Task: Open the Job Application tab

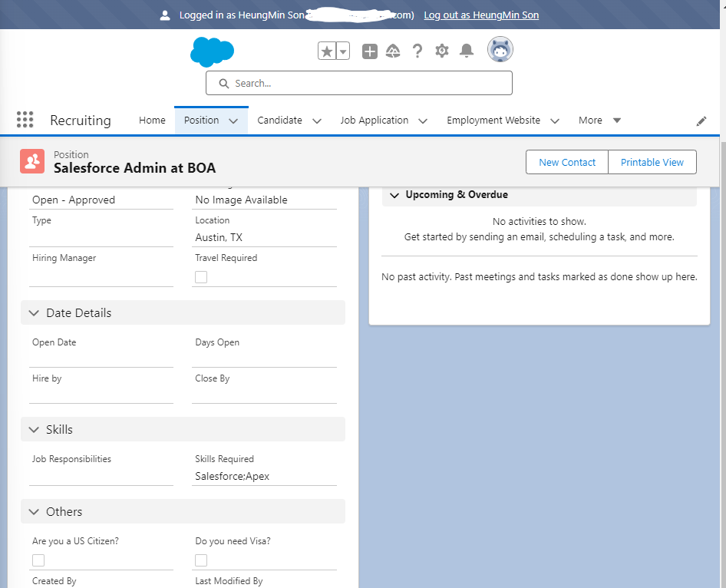Action: 374,120
